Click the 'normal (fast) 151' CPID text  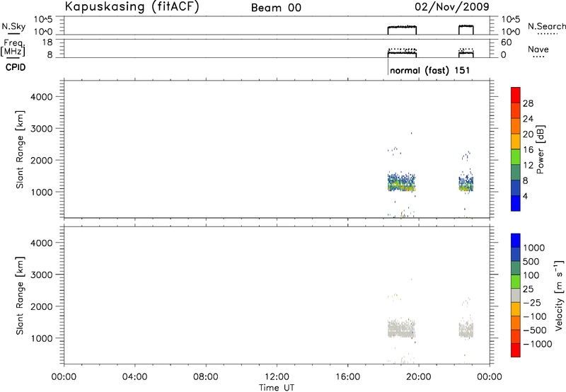tap(430, 70)
